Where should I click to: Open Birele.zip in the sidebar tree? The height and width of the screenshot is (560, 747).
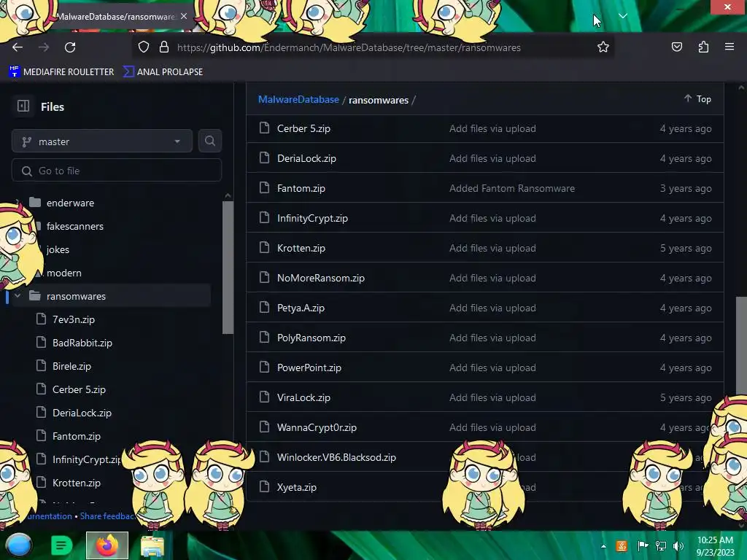(x=71, y=366)
